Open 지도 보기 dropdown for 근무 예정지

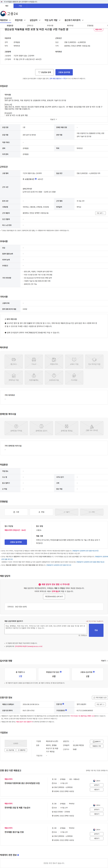click(101, 213)
